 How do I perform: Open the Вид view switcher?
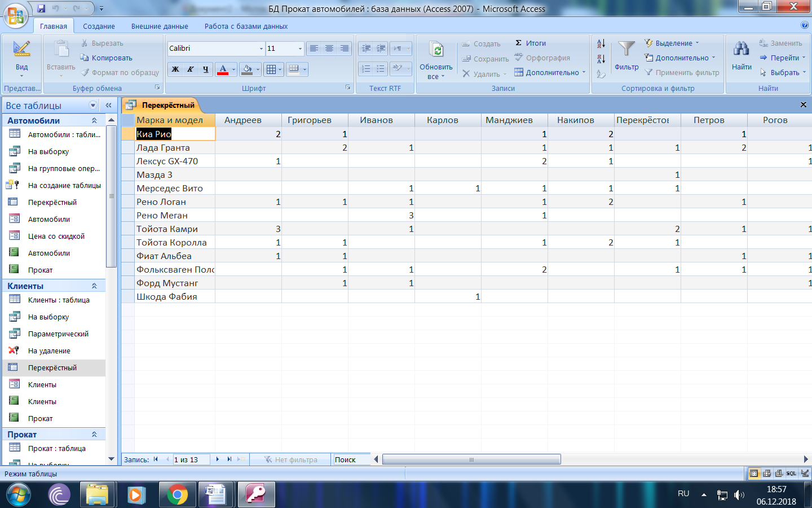21,59
